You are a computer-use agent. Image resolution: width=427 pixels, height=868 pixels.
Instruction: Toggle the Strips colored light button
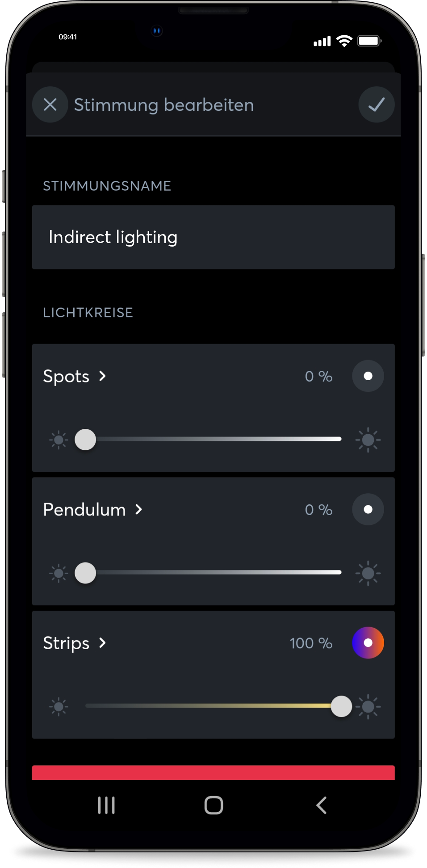368,643
